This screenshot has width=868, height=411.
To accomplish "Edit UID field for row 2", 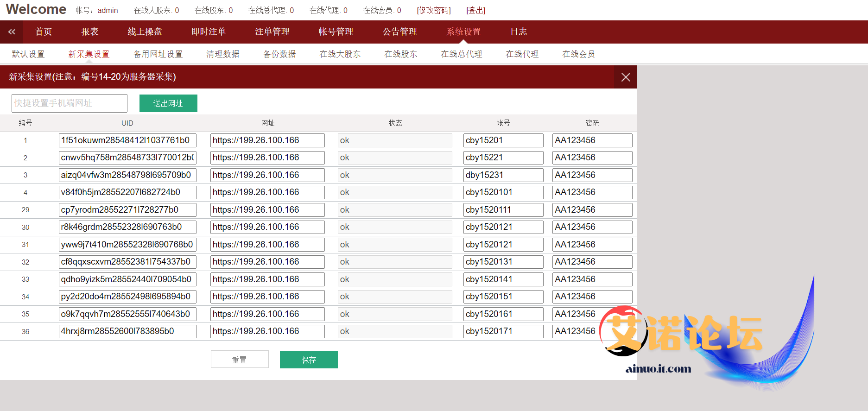I will pos(127,158).
